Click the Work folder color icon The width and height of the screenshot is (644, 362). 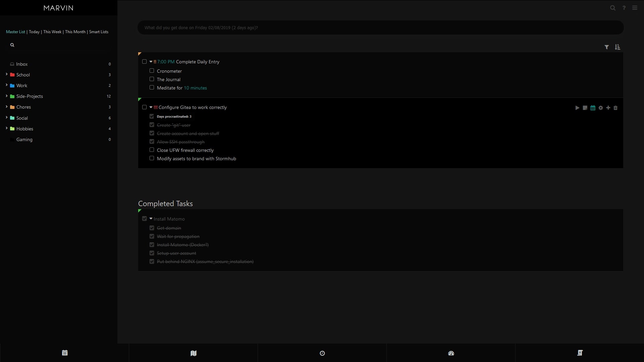pos(12,85)
